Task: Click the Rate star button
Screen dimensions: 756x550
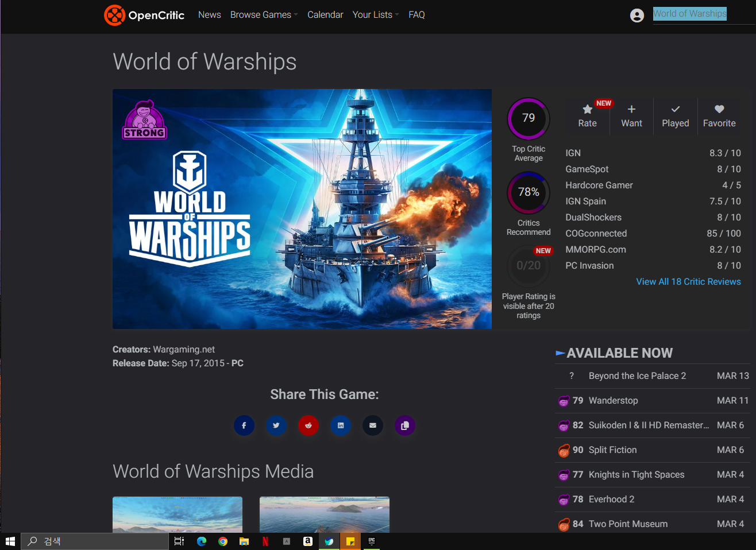Action: pyautogui.click(x=587, y=116)
